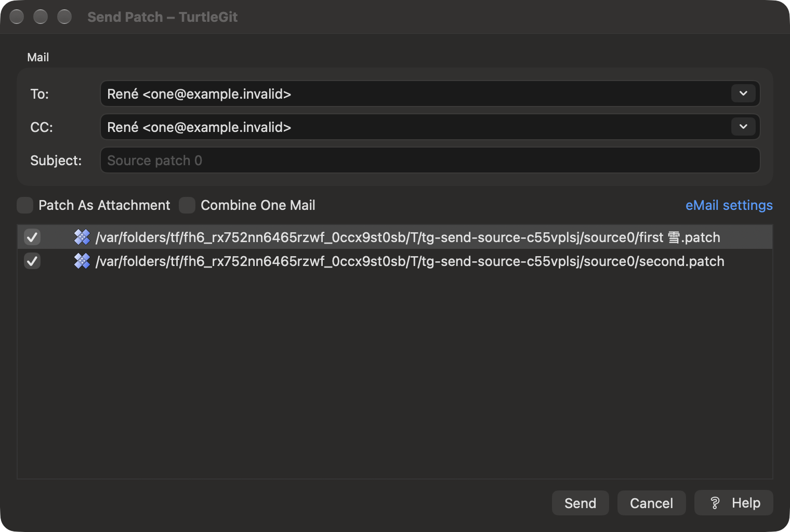
Task: Click the Send button
Action: tap(580, 503)
